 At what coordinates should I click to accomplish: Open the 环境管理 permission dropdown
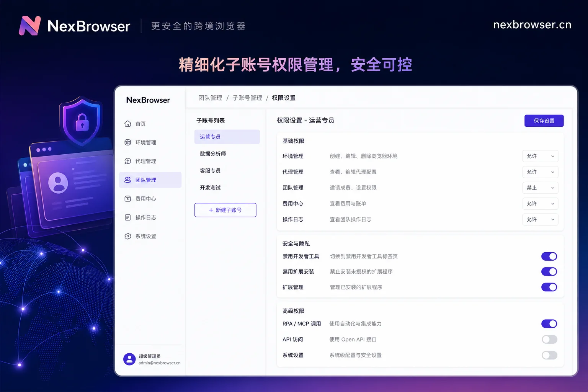tap(540, 156)
